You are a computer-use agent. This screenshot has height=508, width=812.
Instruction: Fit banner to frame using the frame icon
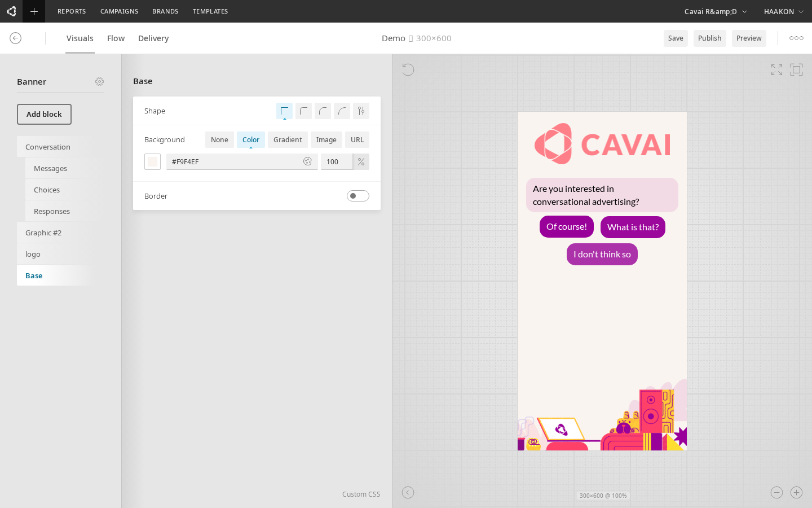(x=796, y=69)
